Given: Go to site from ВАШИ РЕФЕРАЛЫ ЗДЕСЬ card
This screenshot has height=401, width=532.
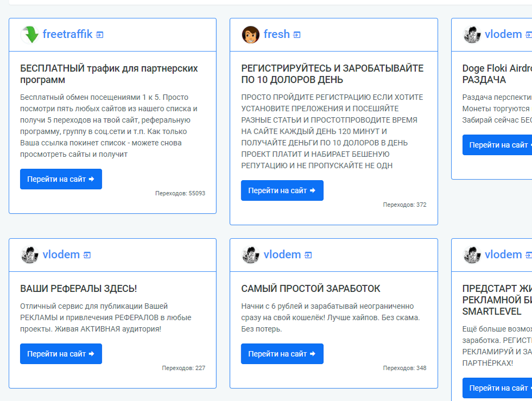Looking at the screenshot, I should (x=61, y=354).
